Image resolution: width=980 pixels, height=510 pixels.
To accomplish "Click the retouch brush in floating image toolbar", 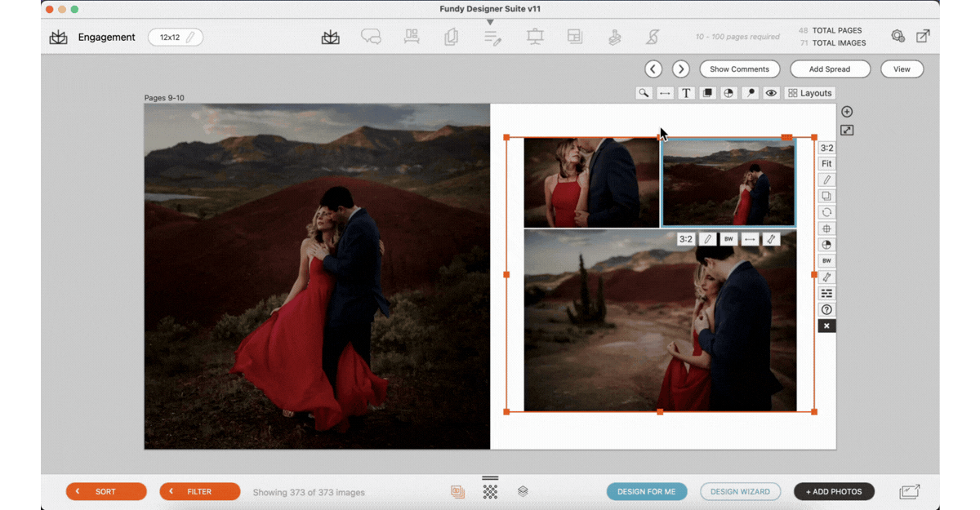I will click(x=771, y=239).
